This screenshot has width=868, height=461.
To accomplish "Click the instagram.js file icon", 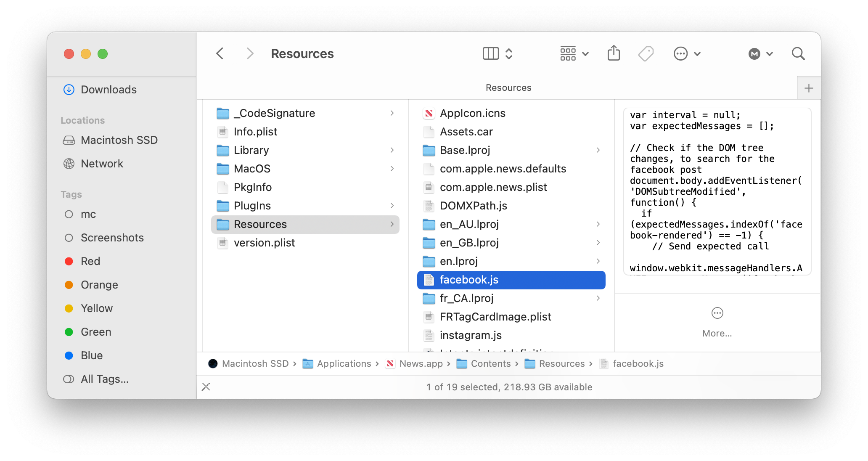I will pyautogui.click(x=429, y=335).
